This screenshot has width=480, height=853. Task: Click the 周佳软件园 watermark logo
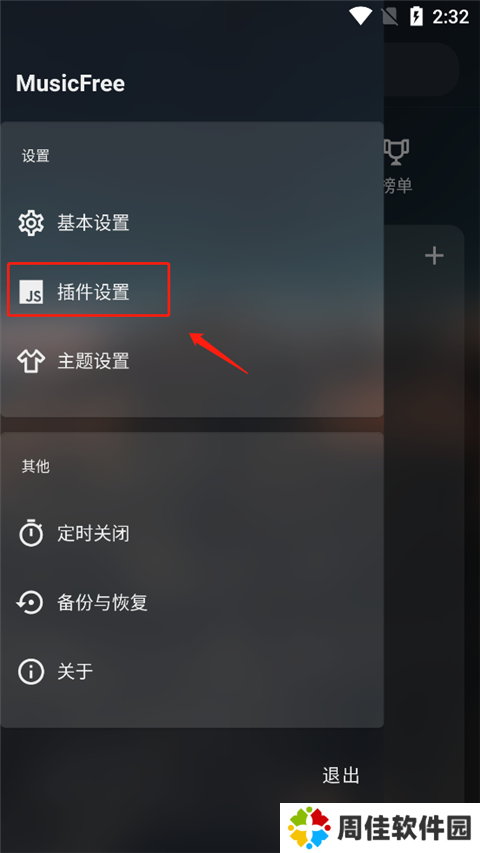[x=380, y=828]
